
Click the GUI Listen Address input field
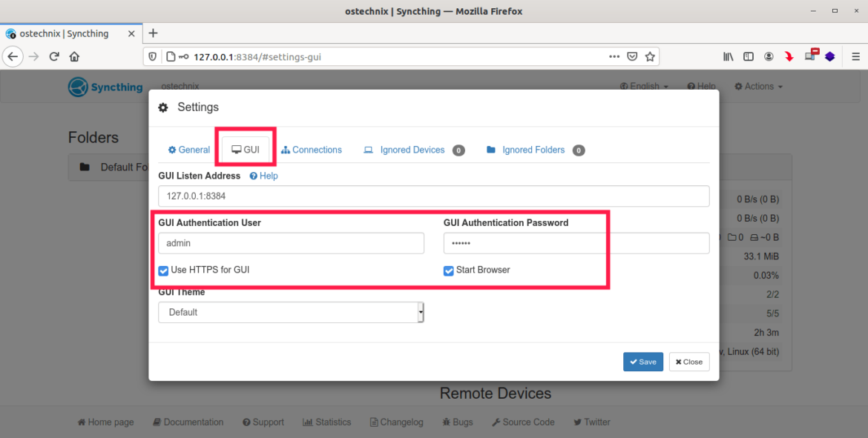[433, 196]
